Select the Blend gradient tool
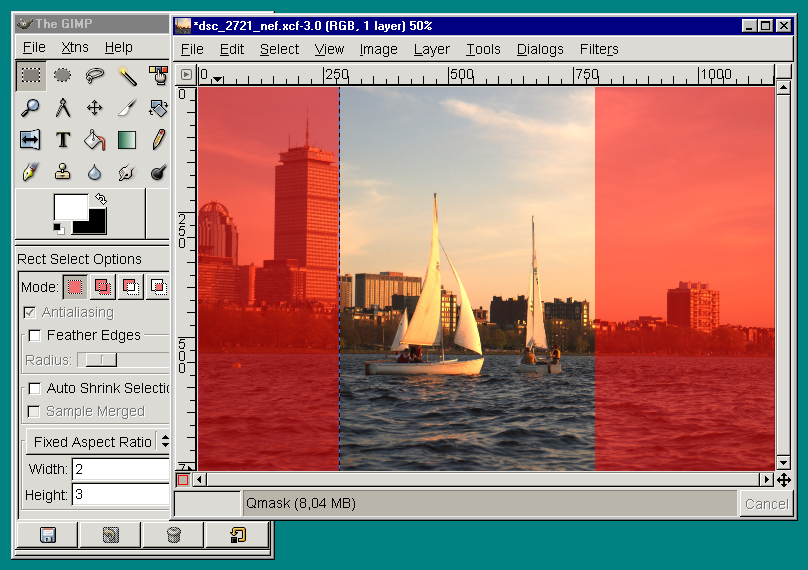Viewport: 808px width, 570px height. click(x=127, y=140)
